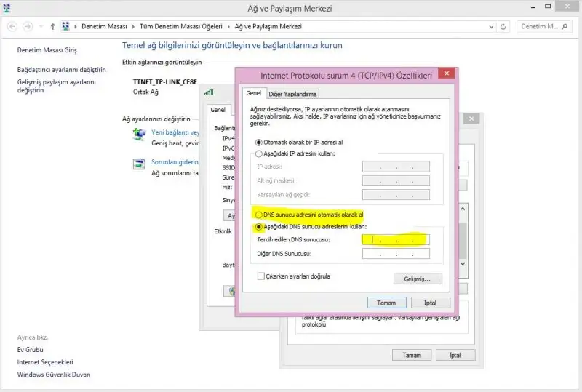Image resolution: width=582 pixels, height=392 pixels.
Task: Open 'Bağdaştırıcı ayarlarını değiştirin' link
Action: click(x=61, y=70)
